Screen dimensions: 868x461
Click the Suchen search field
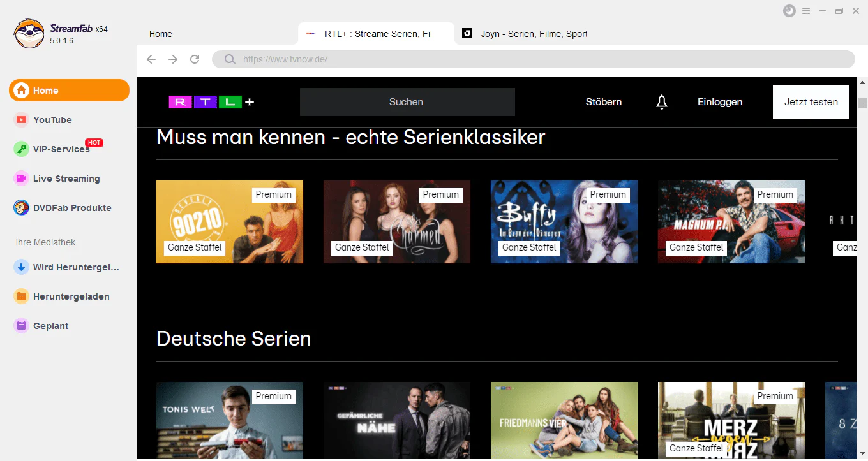click(407, 102)
